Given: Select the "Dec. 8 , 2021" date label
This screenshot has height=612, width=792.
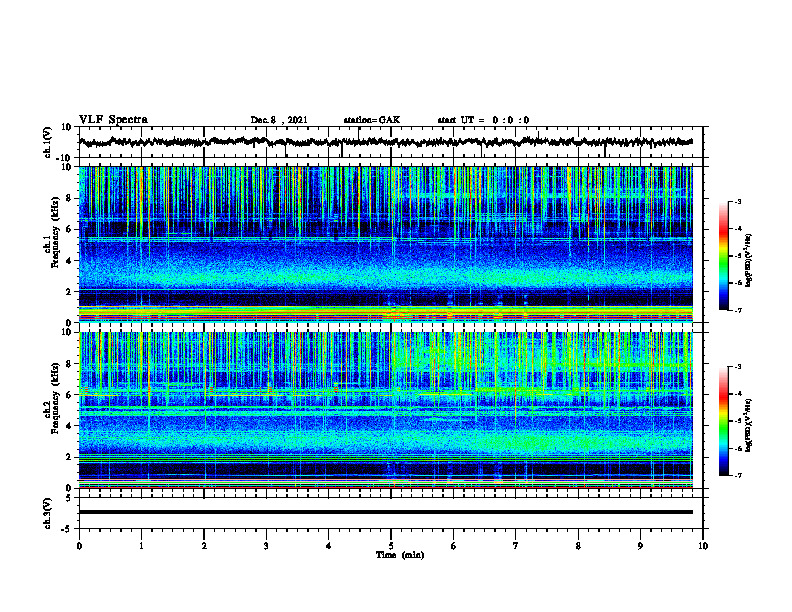Looking at the screenshot, I should 279,120.
